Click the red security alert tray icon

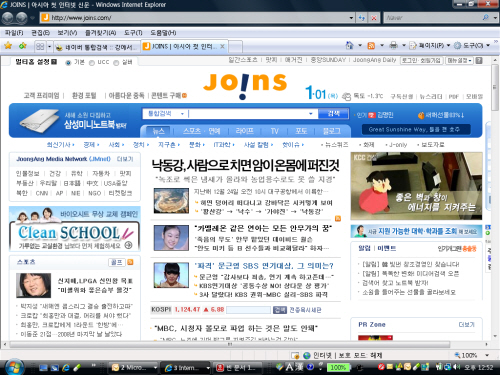(381, 367)
